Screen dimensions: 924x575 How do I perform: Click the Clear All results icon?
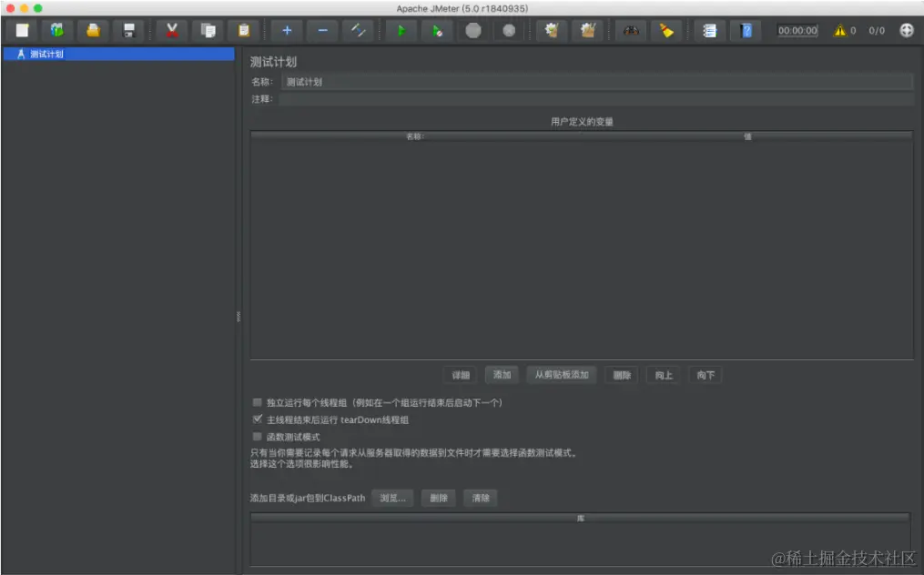[x=588, y=30]
